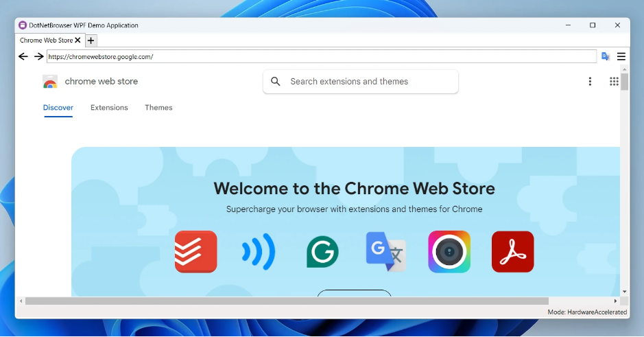
Task: Click the Google Translate icon beside address bar
Action: tap(606, 56)
